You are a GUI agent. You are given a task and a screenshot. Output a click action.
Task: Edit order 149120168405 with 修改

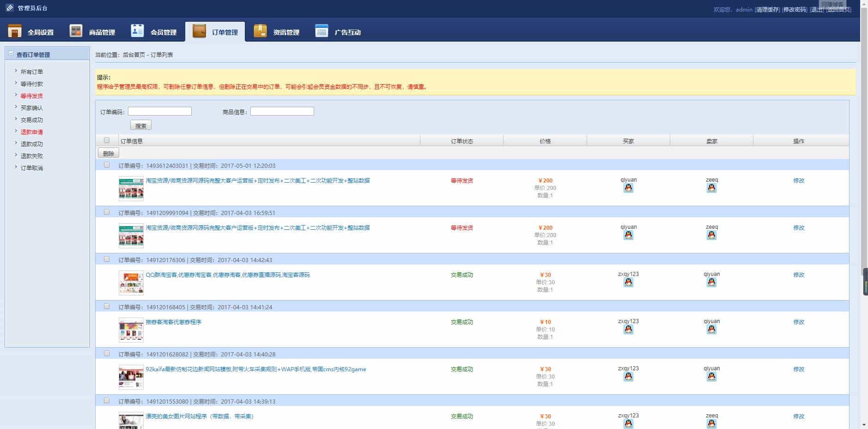pos(799,322)
